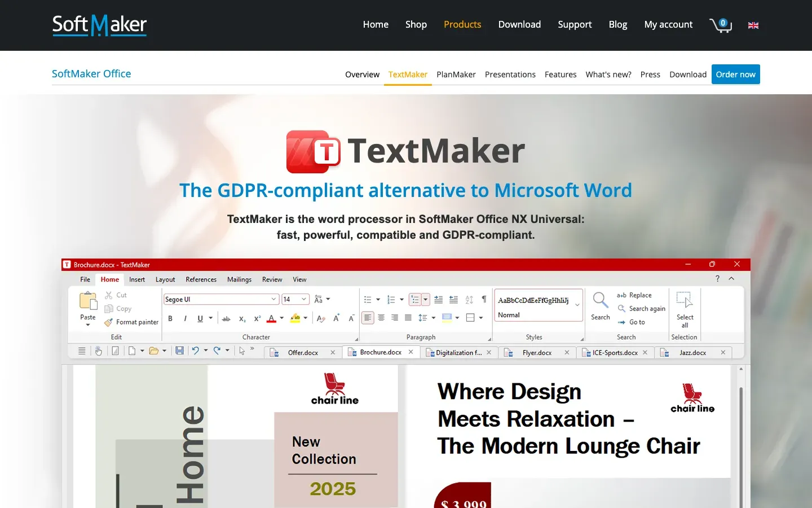
Task: Switch to the Insert ribbon tab
Action: click(137, 279)
